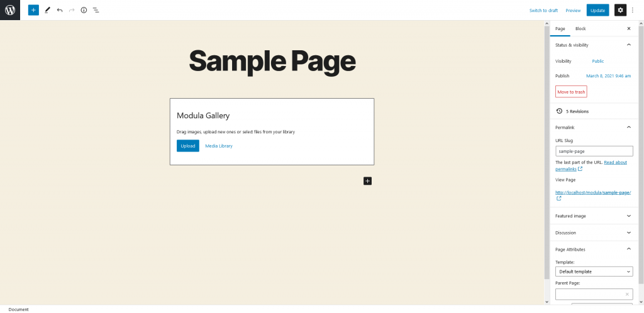Image resolution: width=644 pixels, height=313 pixels.
Task: Open the List View outline icon
Action: coord(96,10)
